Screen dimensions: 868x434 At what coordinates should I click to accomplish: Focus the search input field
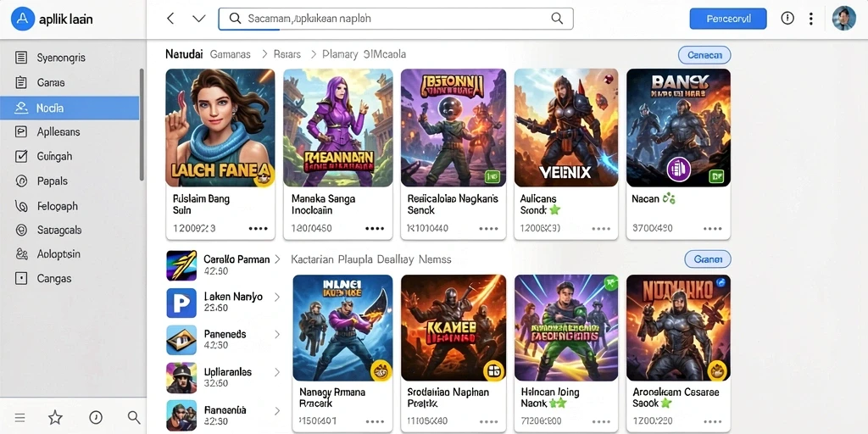(x=396, y=19)
